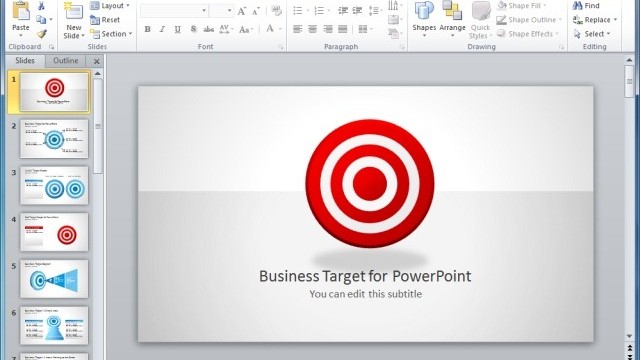640x360 pixels.
Task: Toggle italic formatting
Action: tap(162, 29)
